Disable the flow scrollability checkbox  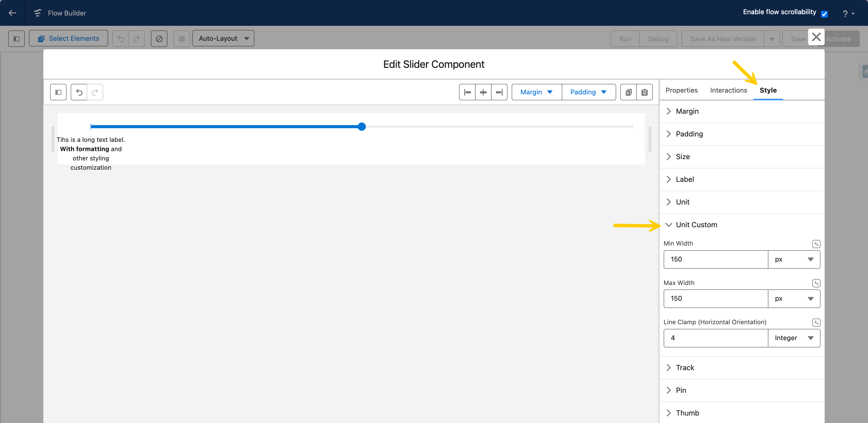824,14
